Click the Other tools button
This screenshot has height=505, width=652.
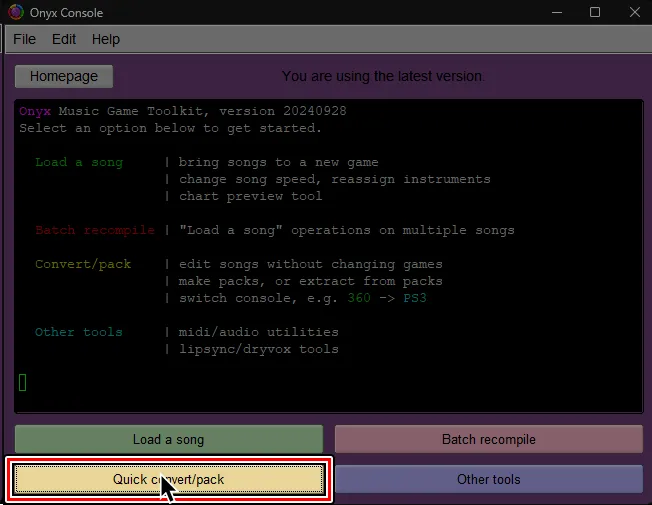tap(489, 479)
